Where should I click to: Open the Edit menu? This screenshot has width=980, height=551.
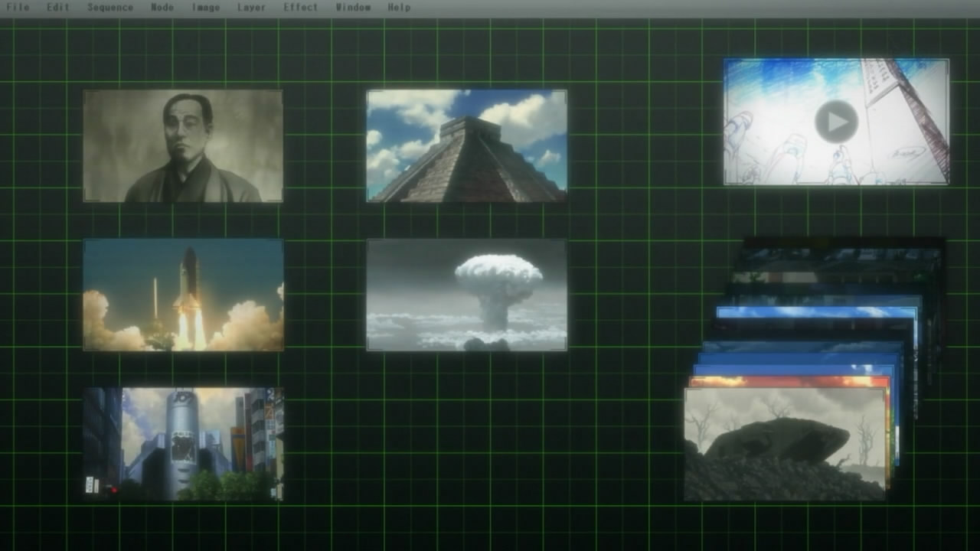coord(58,8)
